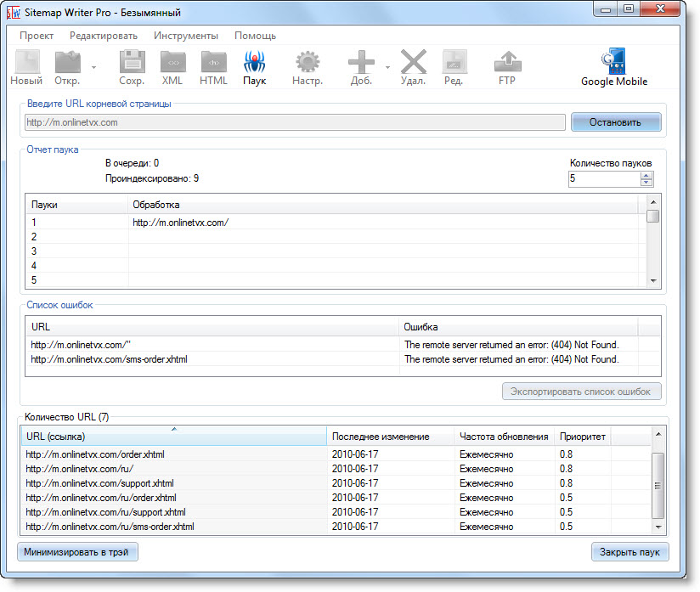Select spider row number 5
The width and height of the screenshot is (700, 592).
(x=335, y=280)
